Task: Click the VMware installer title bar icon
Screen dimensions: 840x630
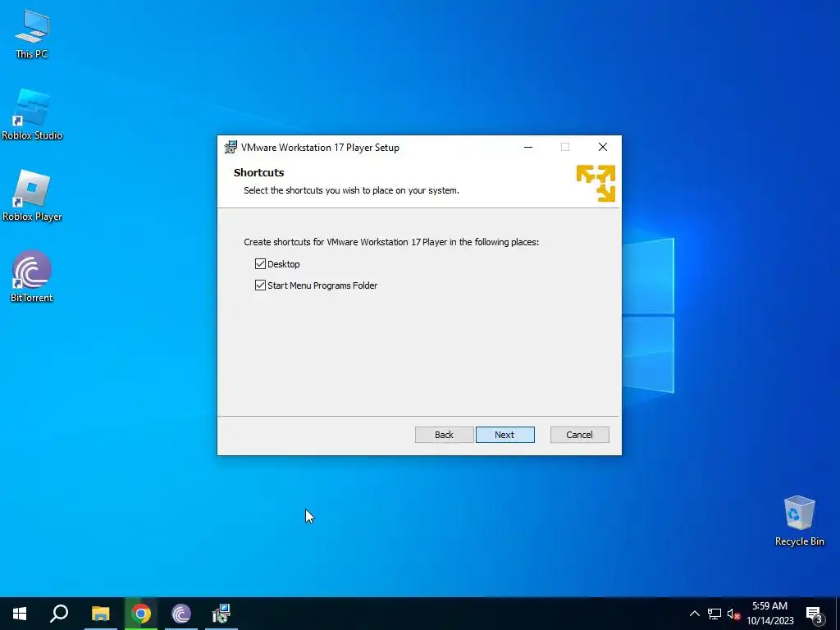Action: (231, 148)
